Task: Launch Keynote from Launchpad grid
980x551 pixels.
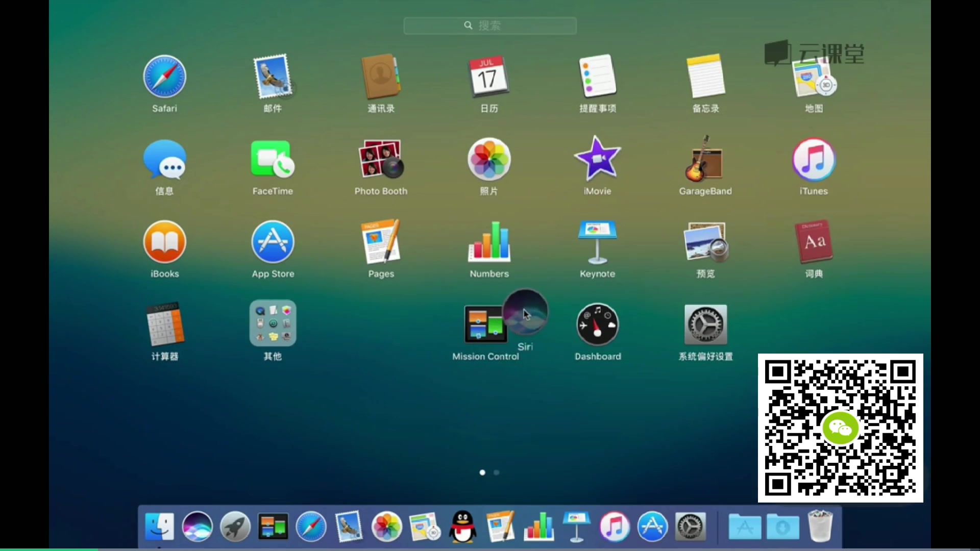Action: (x=597, y=242)
